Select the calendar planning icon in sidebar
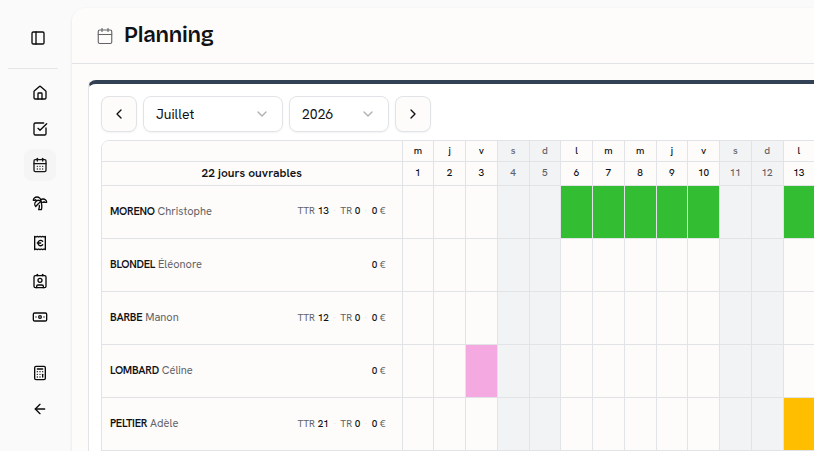Viewport: 814px width, 451px height. 40,166
